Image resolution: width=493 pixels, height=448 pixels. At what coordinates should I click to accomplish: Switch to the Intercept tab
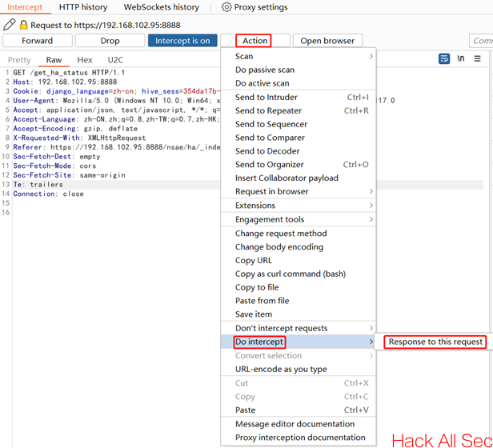pyautogui.click(x=25, y=7)
